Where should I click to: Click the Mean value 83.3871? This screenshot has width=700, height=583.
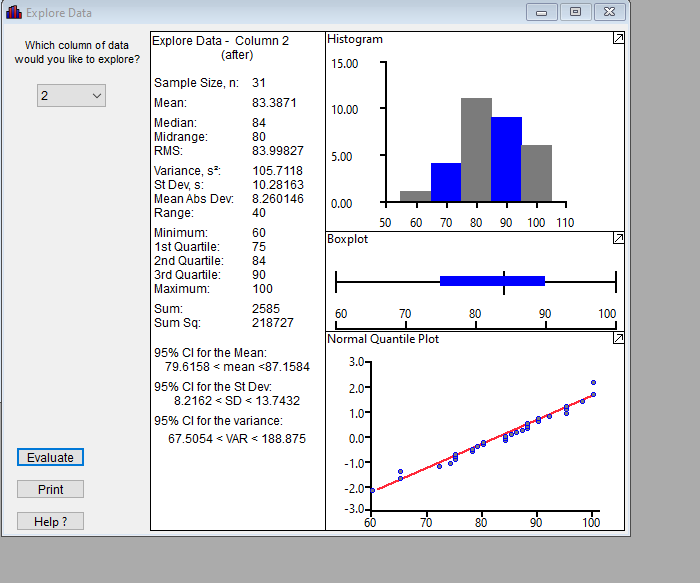click(x=274, y=103)
